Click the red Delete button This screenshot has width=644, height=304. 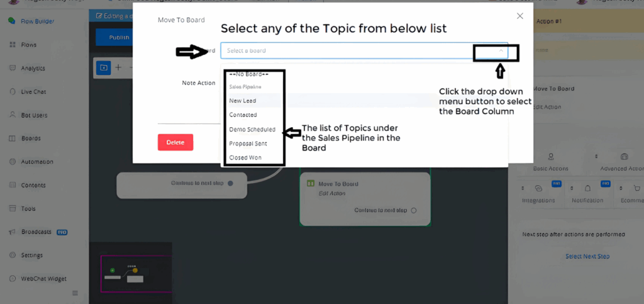(175, 142)
